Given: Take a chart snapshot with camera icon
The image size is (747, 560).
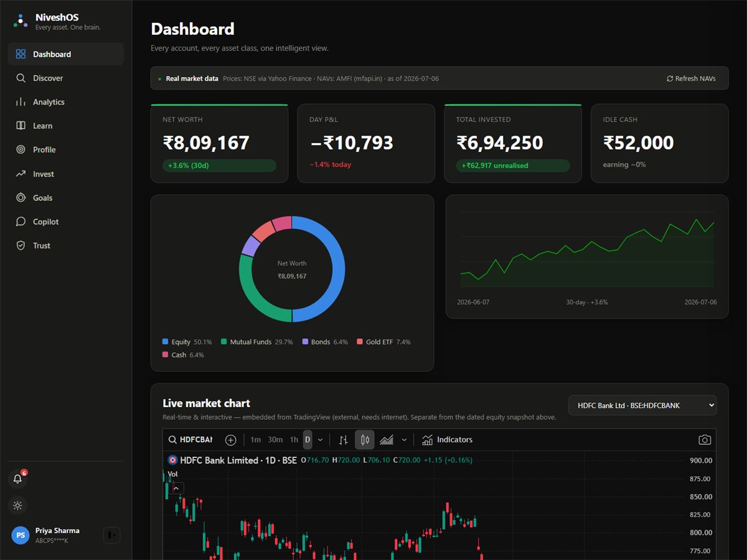Looking at the screenshot, I should click(705, 440).
